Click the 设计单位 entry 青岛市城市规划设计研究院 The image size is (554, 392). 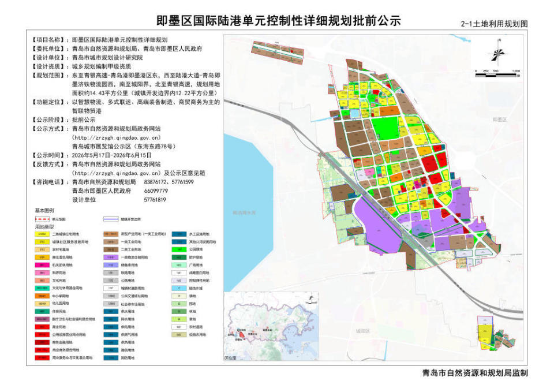(107, 58)
